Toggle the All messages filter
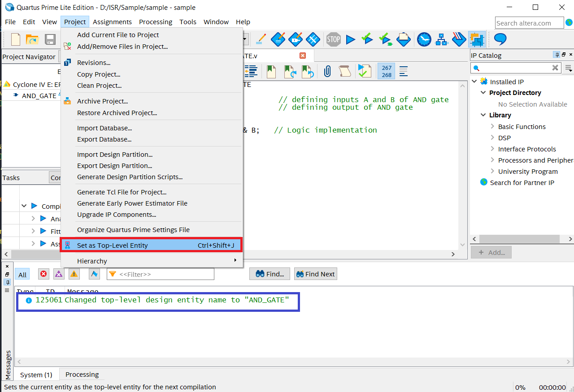The image size is (574, 392). [x=22, y=275]
